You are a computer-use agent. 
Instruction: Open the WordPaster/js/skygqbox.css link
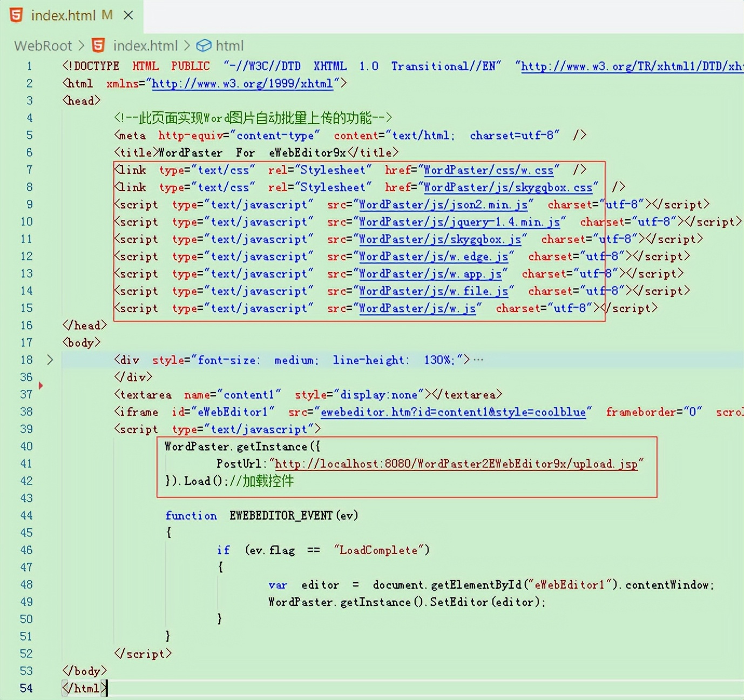(x=508, y=187)
